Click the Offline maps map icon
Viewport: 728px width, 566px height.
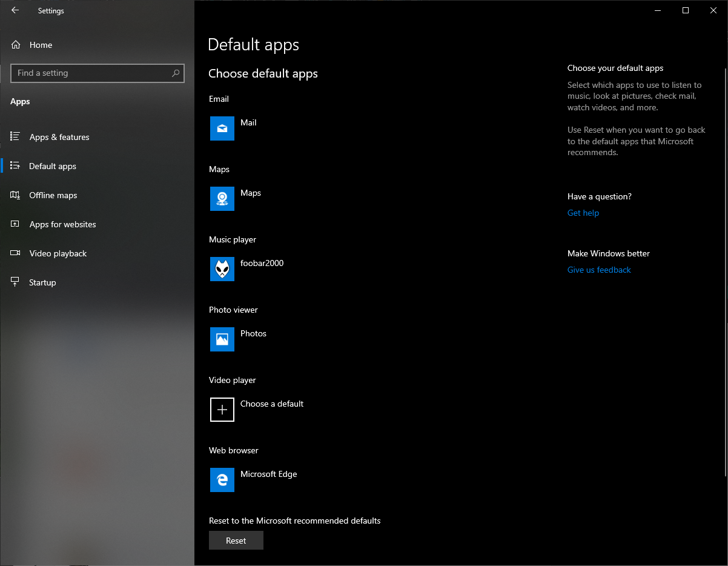click(15, 195)
